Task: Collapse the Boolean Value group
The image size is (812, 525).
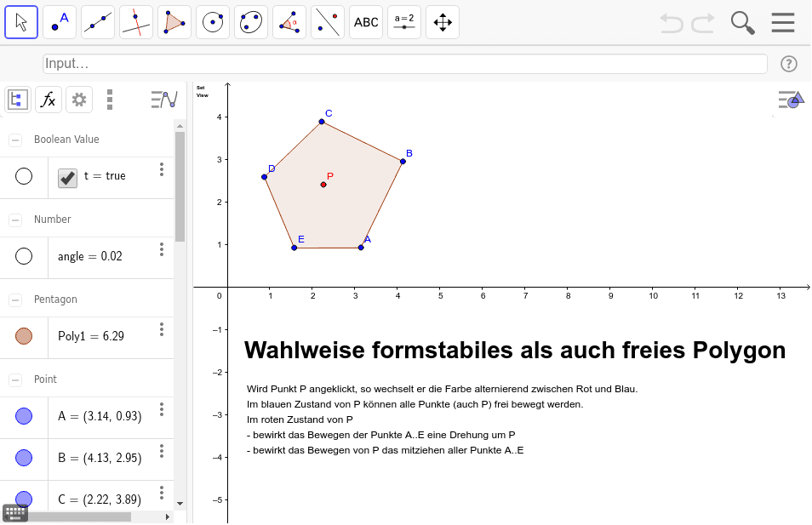Action: click(15, 140)
